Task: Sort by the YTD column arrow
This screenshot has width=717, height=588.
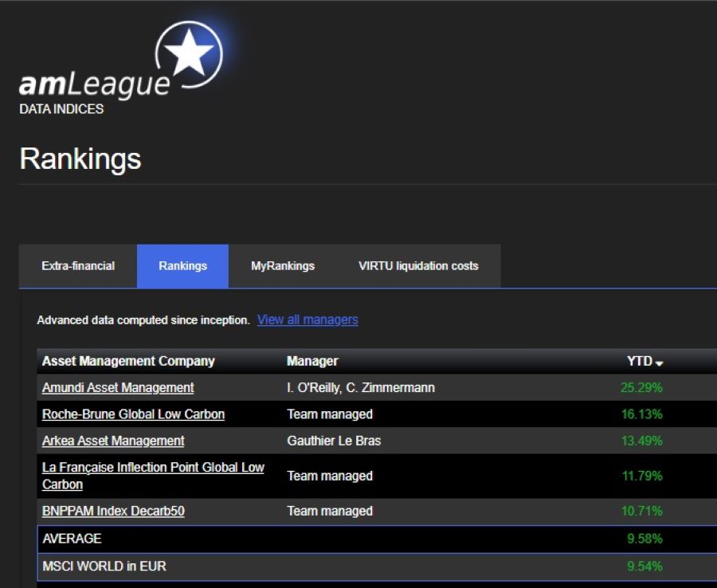Action: tap(659, 363)
